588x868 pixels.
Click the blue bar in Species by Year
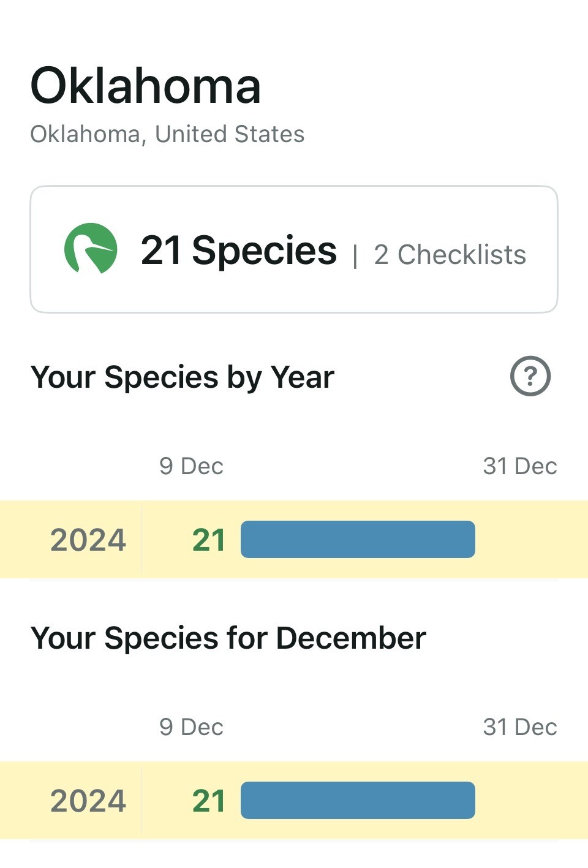358,540
